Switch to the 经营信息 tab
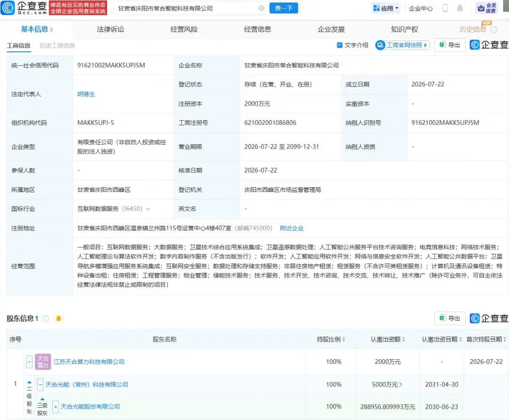 click(x=257, y=30)
